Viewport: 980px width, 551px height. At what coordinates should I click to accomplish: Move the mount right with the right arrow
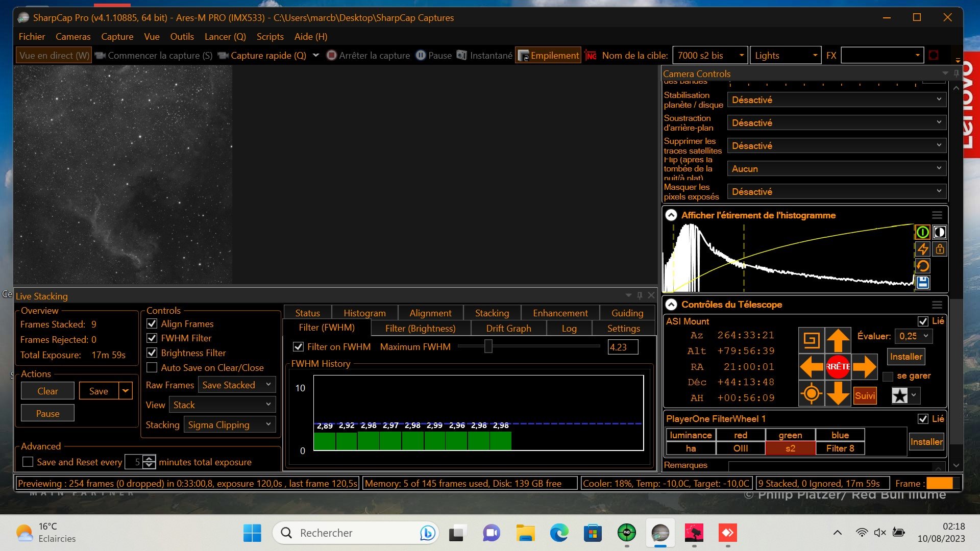pos(864,367)
